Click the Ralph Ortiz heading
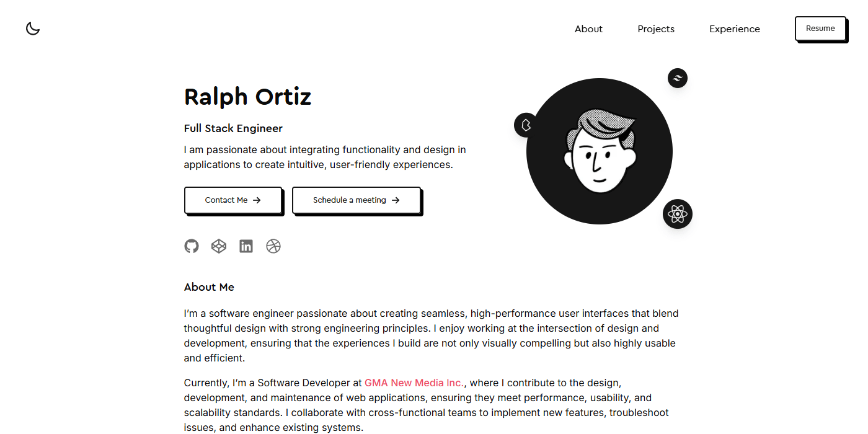This screenshot has height=434, width=868. pos(247,97)
